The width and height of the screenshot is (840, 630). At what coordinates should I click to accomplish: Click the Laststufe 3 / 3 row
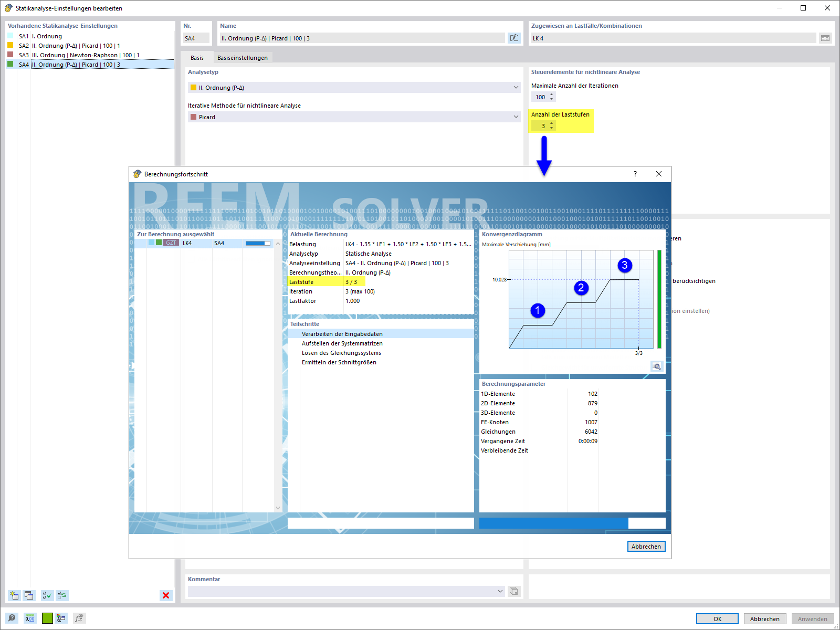pos(381,282)
